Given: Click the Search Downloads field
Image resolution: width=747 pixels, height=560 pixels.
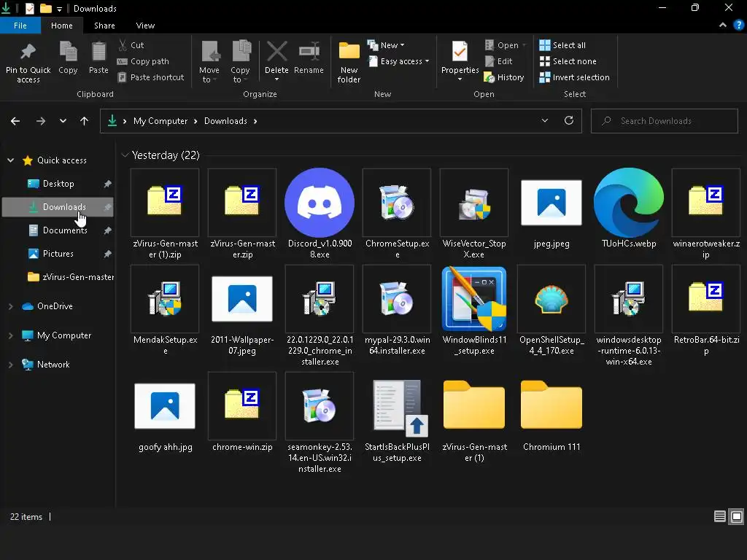Looking at the screenshot, I should click(665, 121).
